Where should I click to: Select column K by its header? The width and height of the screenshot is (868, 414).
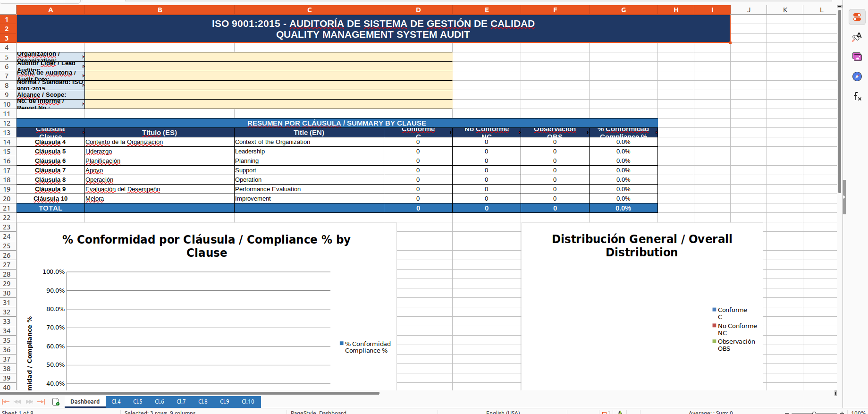point(785,10)
